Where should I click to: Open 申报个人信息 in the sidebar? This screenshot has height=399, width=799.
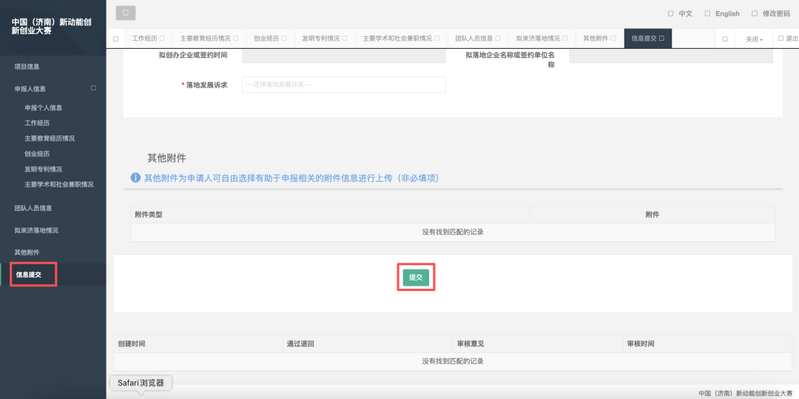pyautogui.click(x=43, y=108)
